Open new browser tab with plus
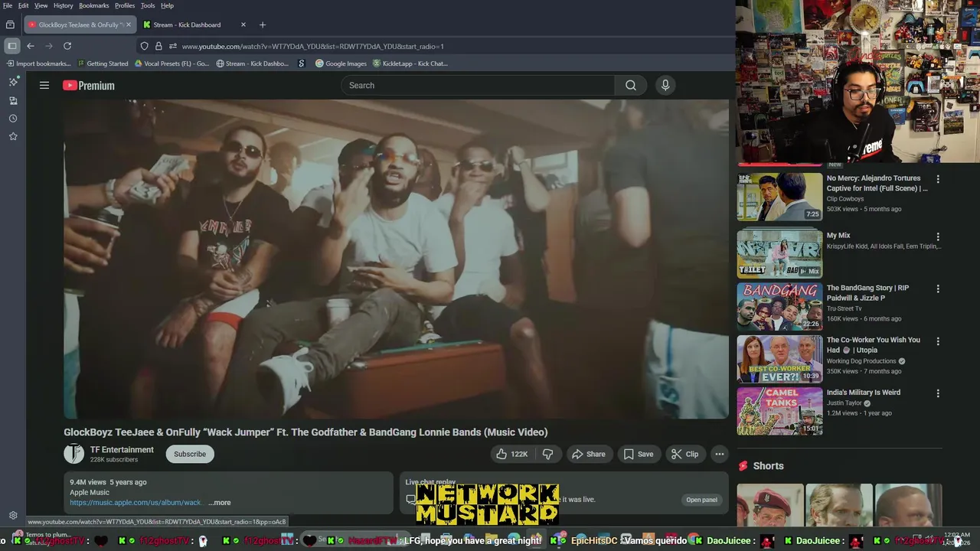980x551 pixels. pyautogui.click(x=263, y=24)
